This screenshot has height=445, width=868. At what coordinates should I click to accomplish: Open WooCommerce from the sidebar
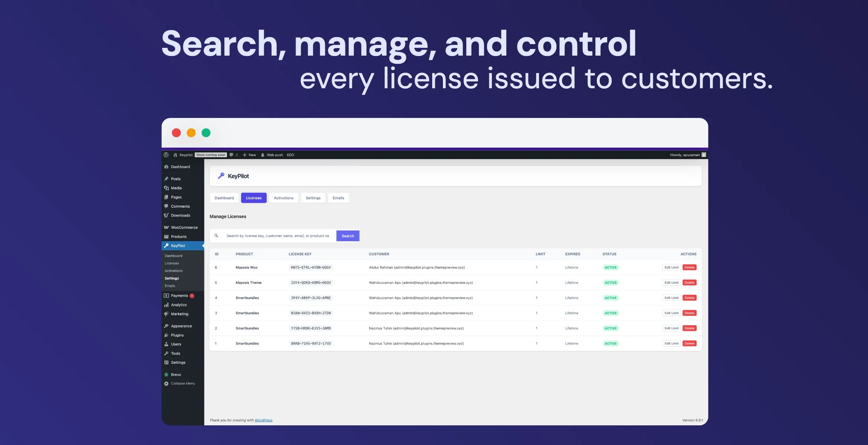184,227
